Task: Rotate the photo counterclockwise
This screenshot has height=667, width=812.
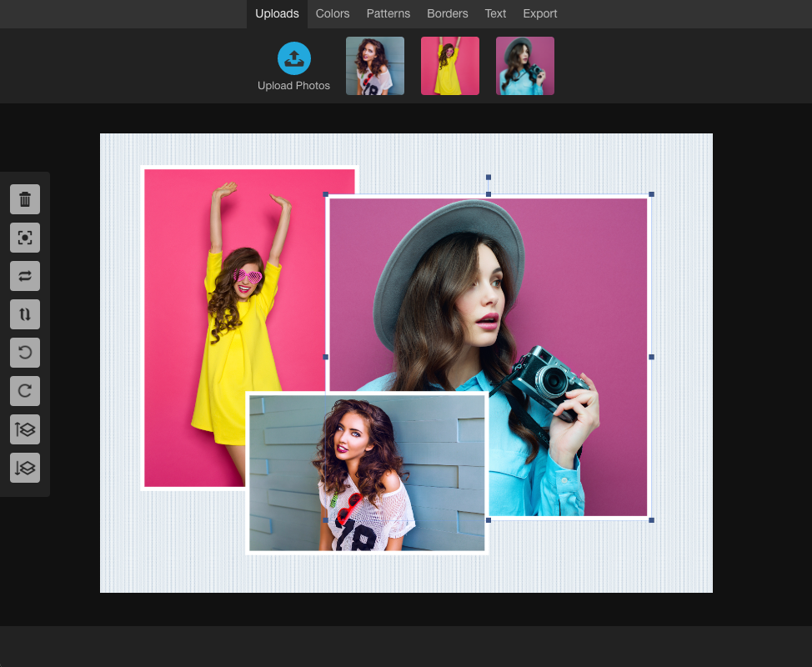Action: 25,353
